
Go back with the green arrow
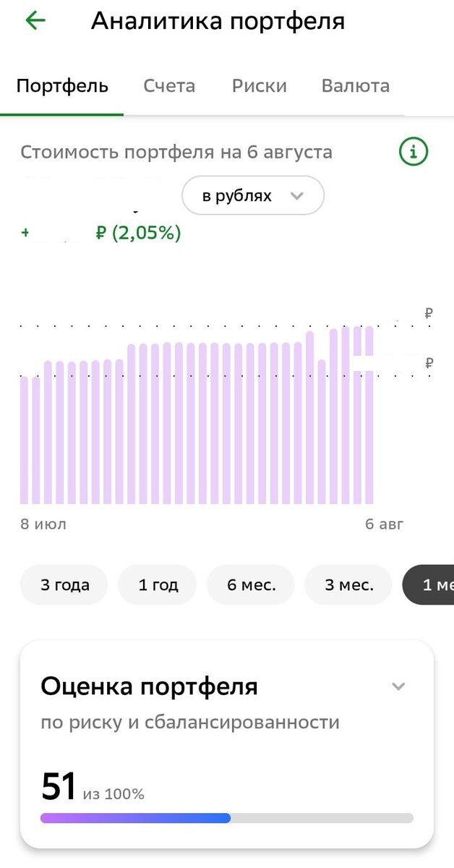click(35, 20)
